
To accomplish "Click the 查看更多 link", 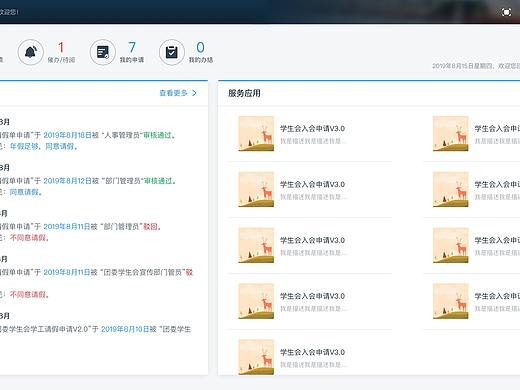I will [173, 93].
